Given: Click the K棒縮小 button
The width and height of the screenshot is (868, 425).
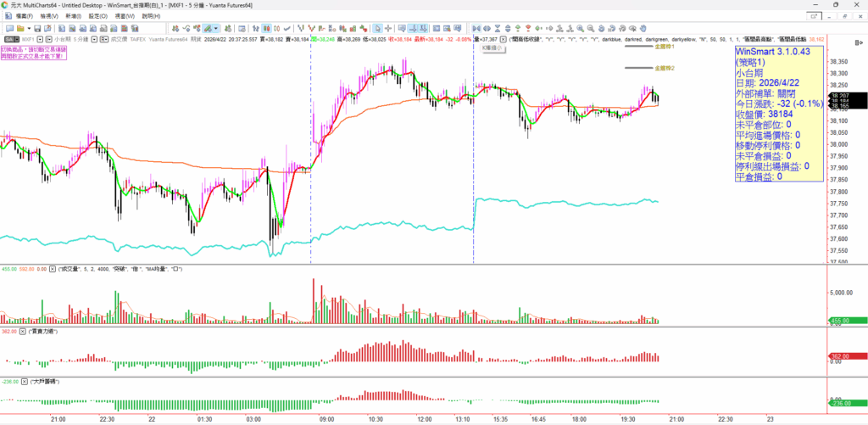Looking at the screenshot, I should [x=492, y=48].
